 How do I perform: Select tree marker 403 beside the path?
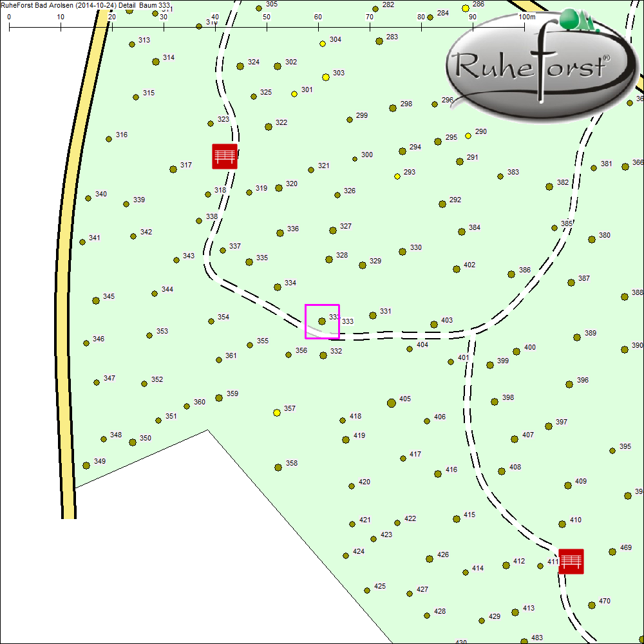click(434, 324)
